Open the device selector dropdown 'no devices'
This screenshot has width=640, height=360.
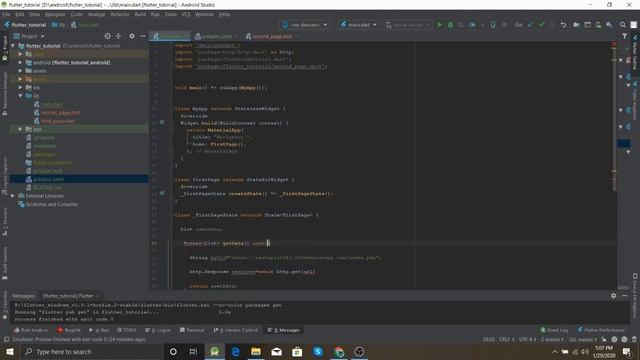[305, 25]
